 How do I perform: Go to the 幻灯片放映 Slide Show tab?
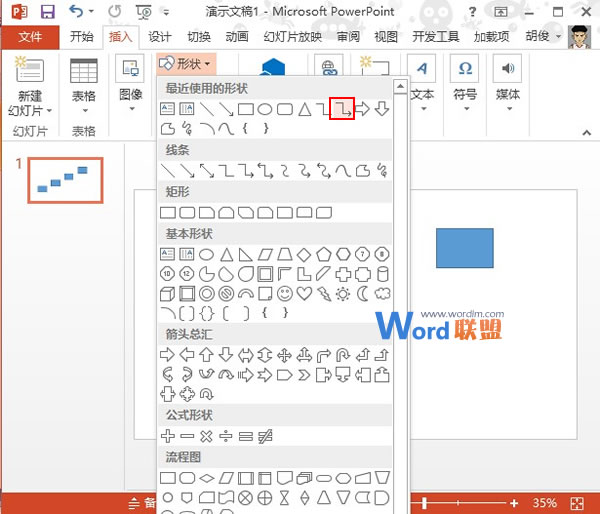pos(292,37)
